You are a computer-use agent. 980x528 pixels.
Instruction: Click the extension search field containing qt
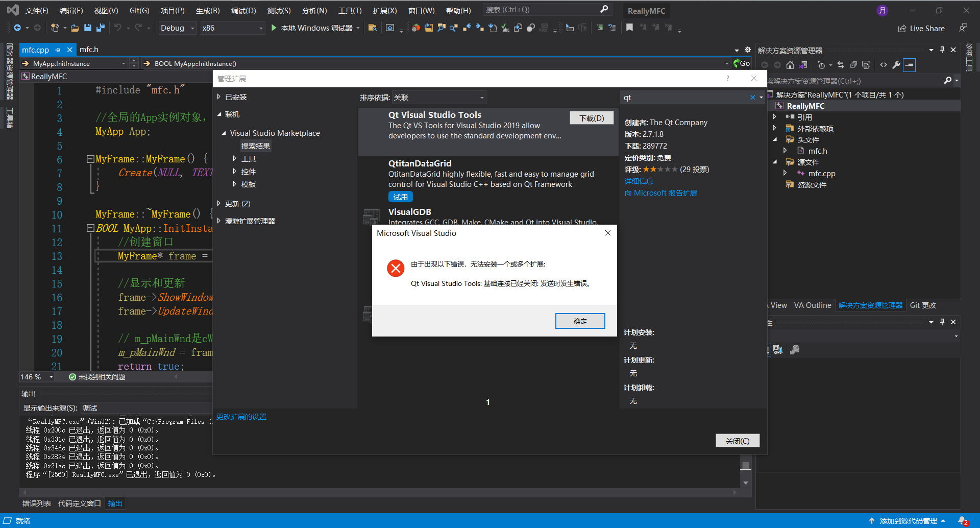[x=684, y=98]
